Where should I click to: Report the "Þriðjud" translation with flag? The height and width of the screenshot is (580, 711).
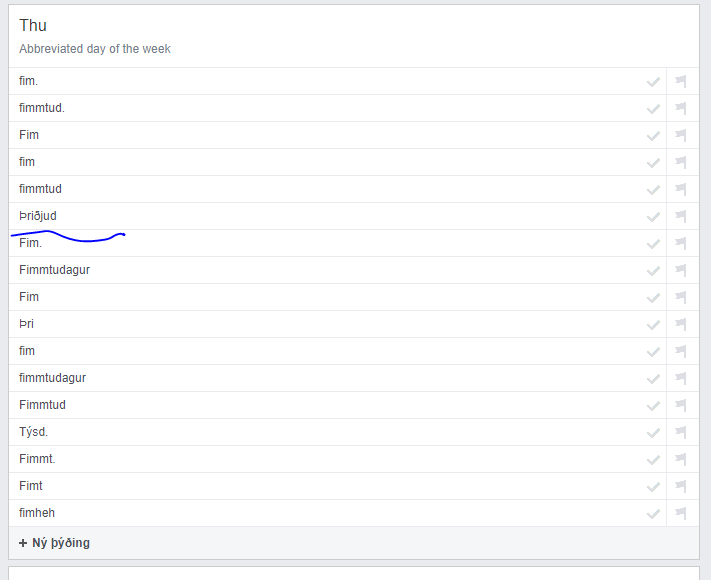pyautogui.click(x=681, y=217)
